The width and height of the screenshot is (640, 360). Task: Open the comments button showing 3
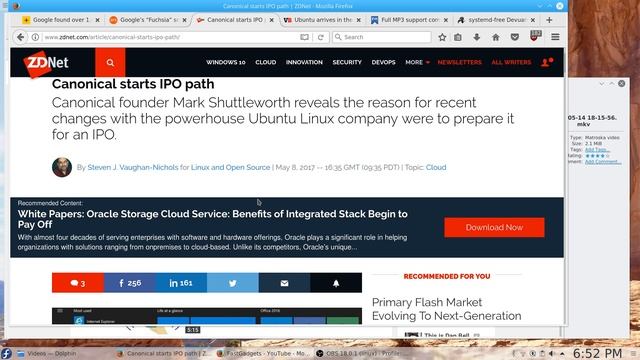click(x=78, y=283)
